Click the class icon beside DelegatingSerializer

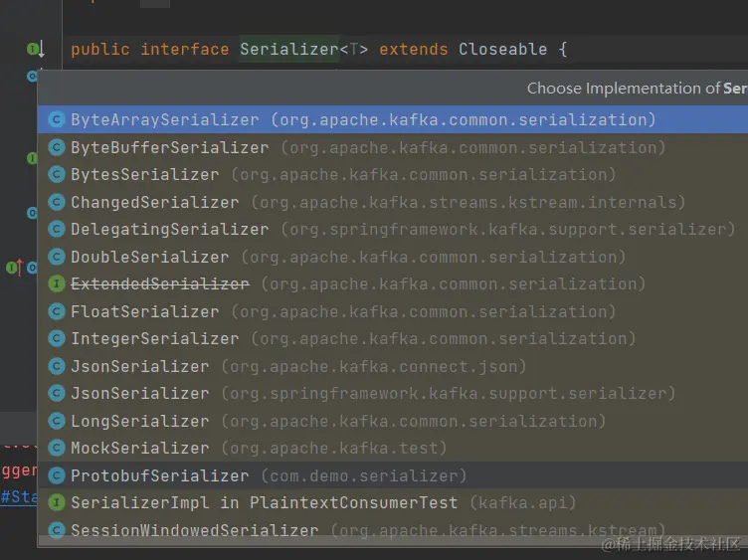pyautogui.click(x=57, y=230)
